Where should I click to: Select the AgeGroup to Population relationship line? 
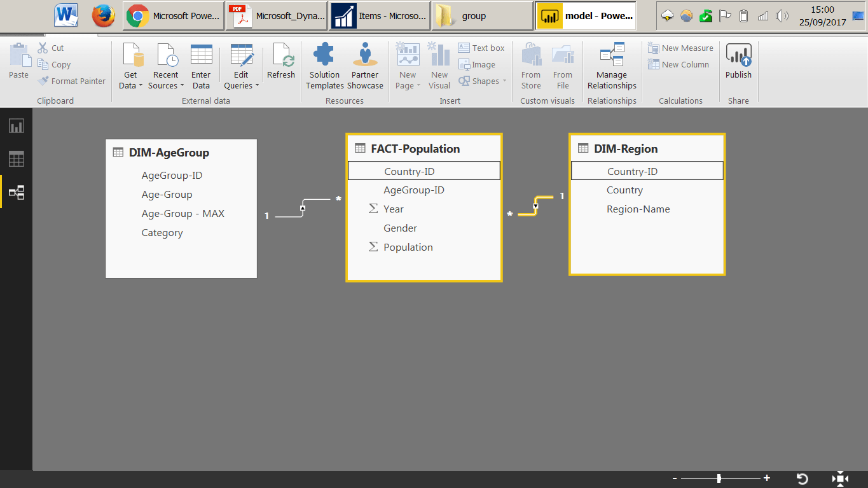click(303, 208)
